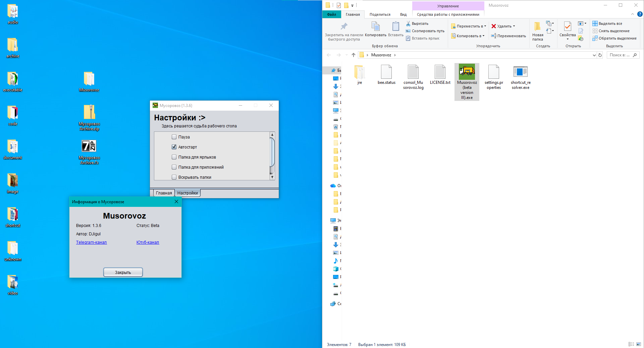The image size is (644, 348).
Task: Click the Копировать ribbon button in Explorer
Action: click(376, 29)
